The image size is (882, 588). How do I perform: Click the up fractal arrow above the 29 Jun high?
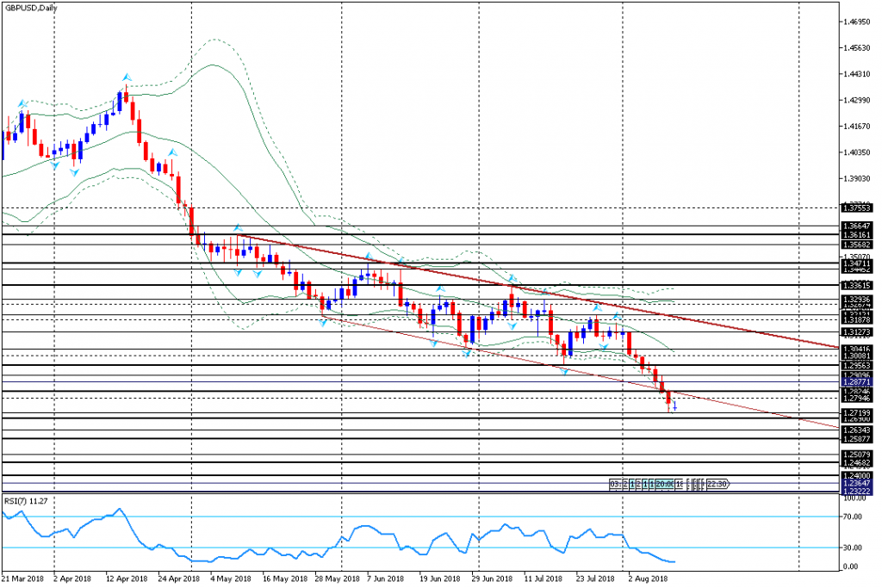click(x=512, y=279)
